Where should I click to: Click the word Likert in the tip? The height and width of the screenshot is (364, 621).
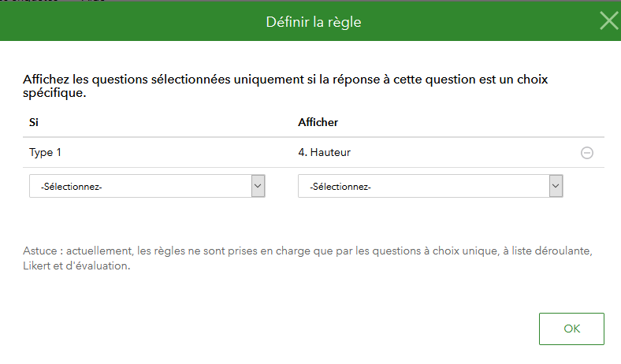coord(36,266)
